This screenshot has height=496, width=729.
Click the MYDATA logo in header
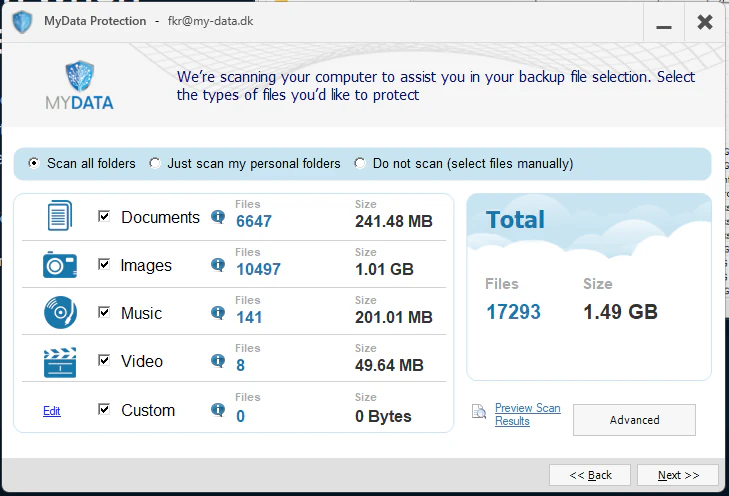80,85
